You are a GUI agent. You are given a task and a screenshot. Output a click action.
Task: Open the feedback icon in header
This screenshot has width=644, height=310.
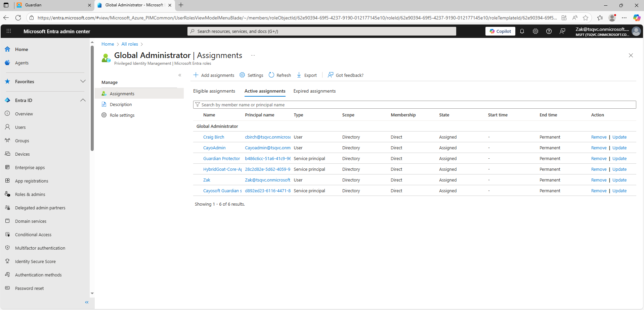(x=562, y=31)
